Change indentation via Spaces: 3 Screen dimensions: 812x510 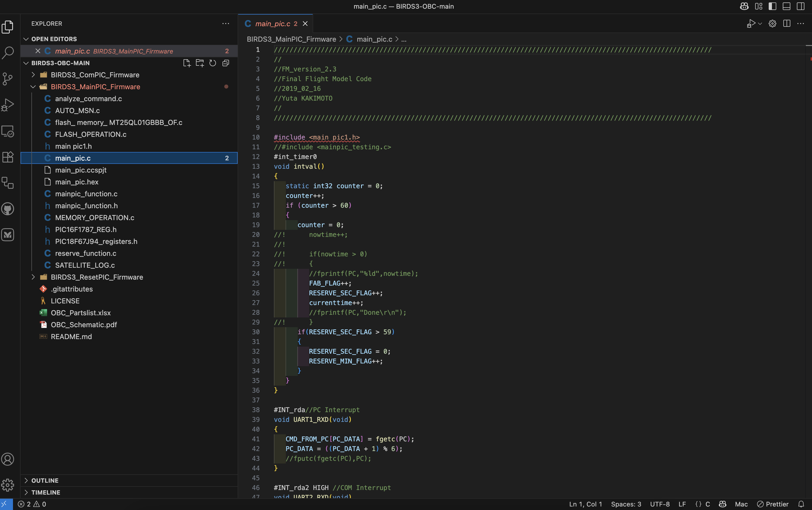(x=626, y=504)
